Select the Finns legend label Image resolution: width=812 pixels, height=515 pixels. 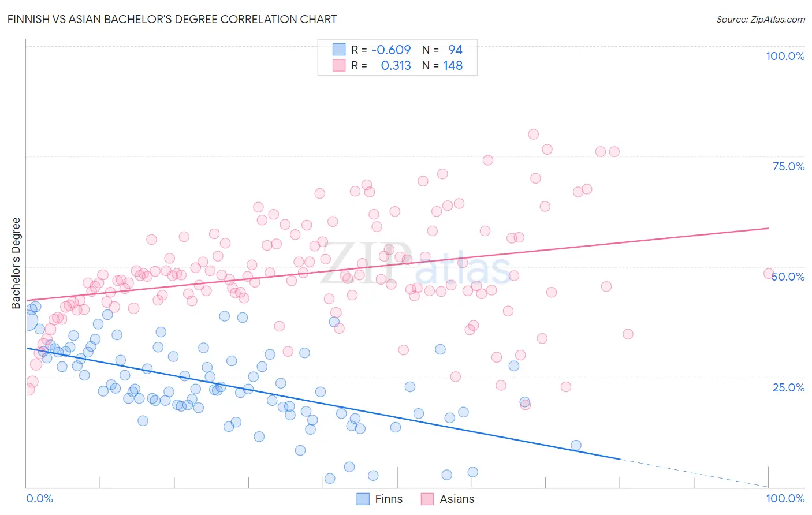(x=389, y=499)
